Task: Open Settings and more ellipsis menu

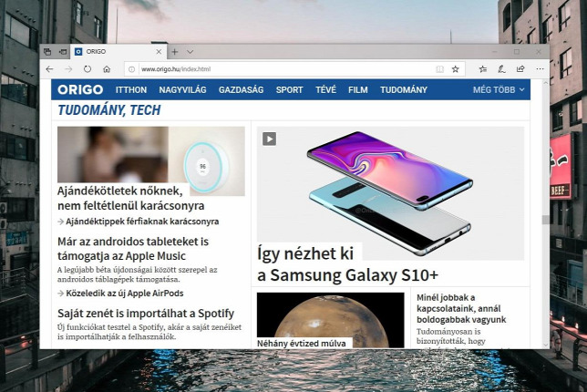Action: pos(540,69)
